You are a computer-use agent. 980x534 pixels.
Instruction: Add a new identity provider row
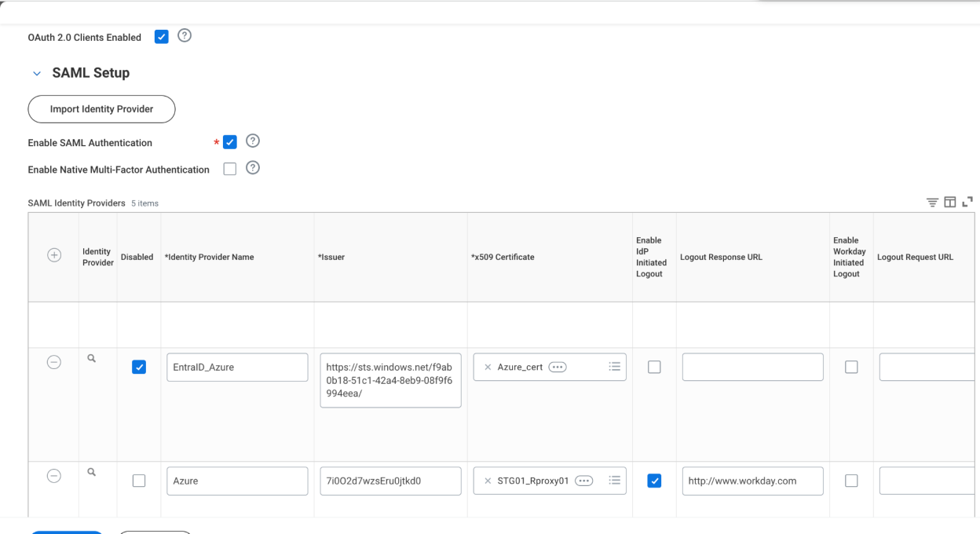(x=54, y=256)
